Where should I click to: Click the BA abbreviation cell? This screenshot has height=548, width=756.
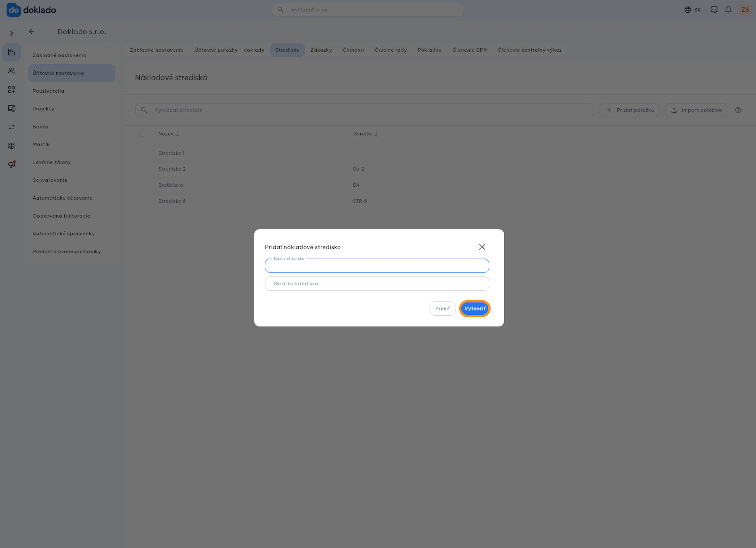tap(356, 185)
